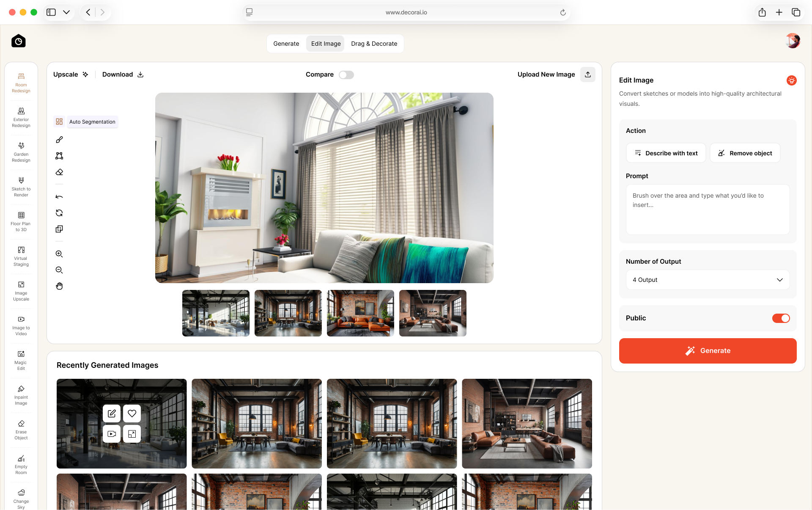The height and width of the screenshot is (510, 812).
Task: Toggle the Safari sidebar
Action: coord(51,12)
